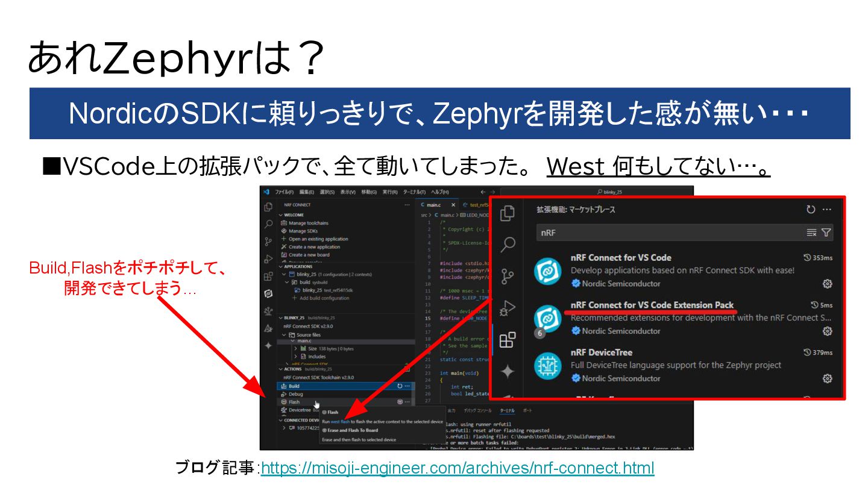Open Source Control in the main VS Code activity bar

268,242
